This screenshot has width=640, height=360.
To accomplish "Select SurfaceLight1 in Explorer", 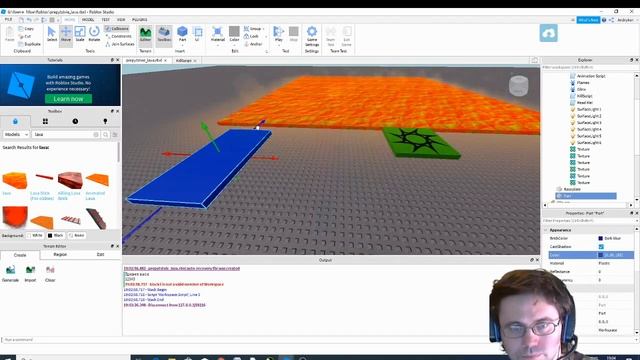I will coord(588,109).
